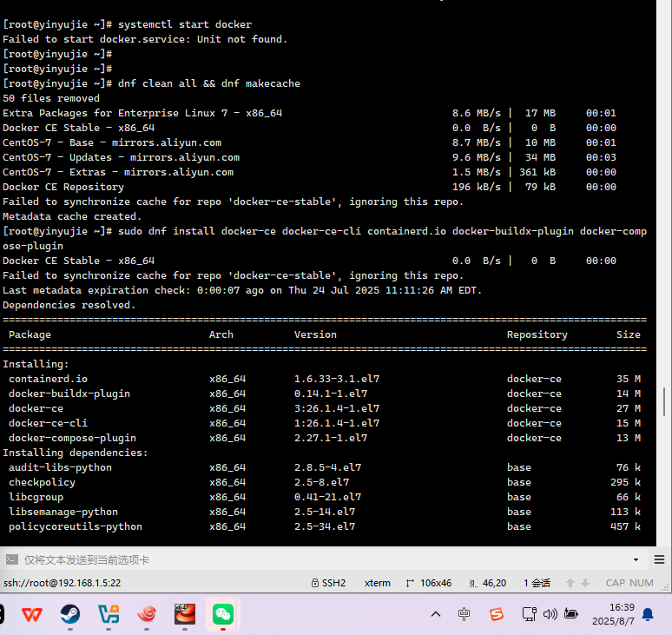Viewport: 672px width, 635px height.
Task: Click "Failed to start docker.service" error line
Action: coord(145,39)
